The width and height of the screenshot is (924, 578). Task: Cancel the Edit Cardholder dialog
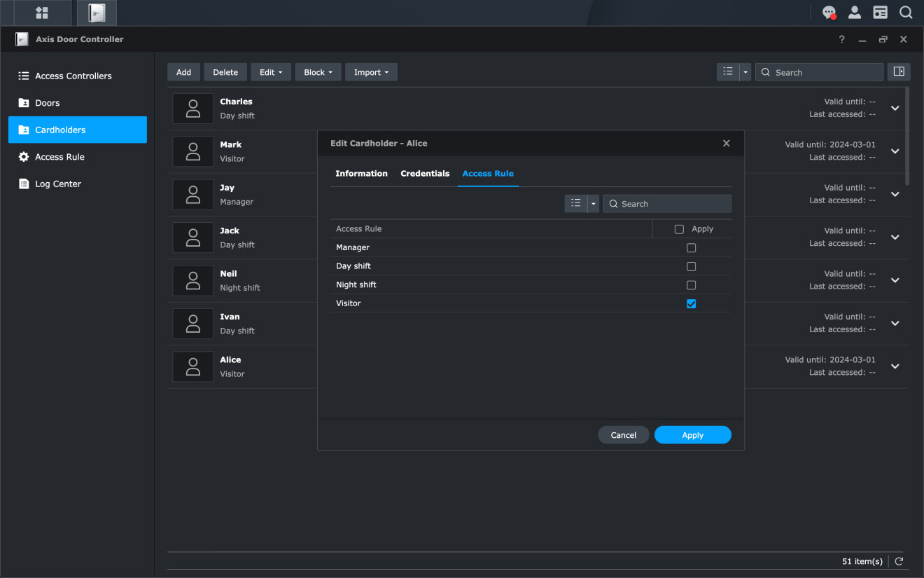click(623, 435)
